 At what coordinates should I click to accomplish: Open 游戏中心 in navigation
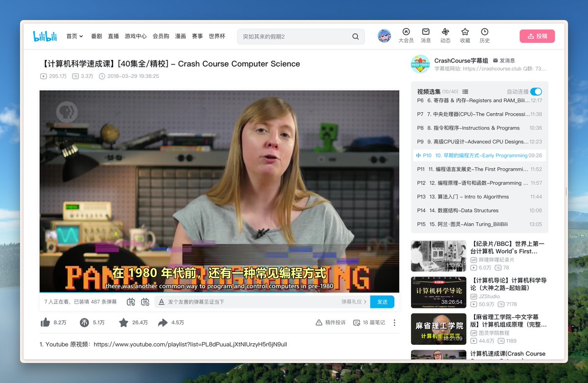tap(136, 36)
